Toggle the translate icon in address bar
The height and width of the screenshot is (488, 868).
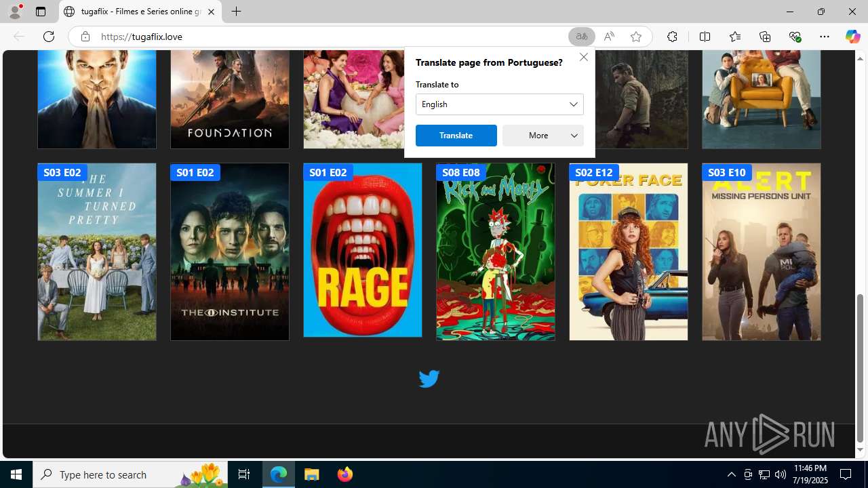click(581, 37)
